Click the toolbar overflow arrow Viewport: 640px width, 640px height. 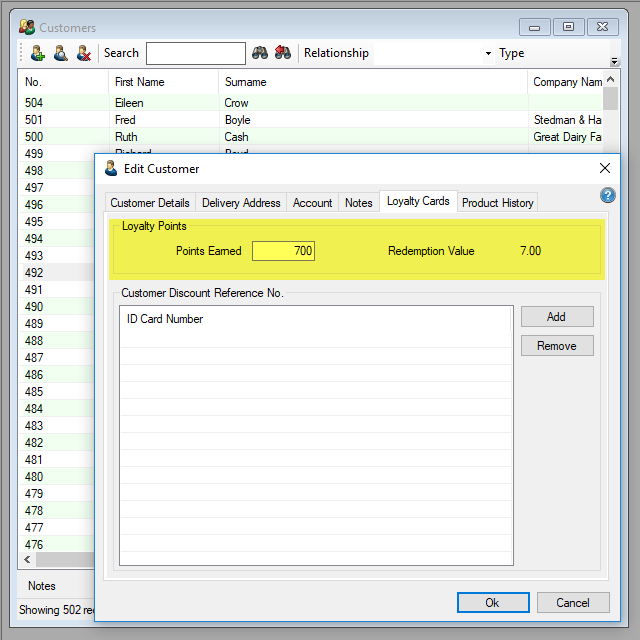tap(614, 59)
